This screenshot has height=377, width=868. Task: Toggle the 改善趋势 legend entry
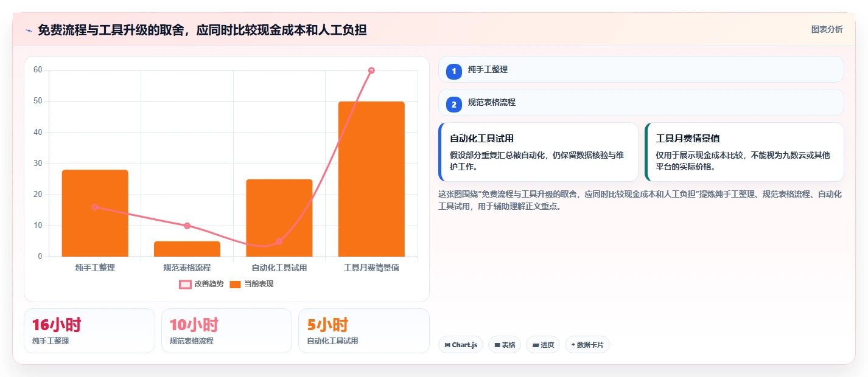[201, 284]
